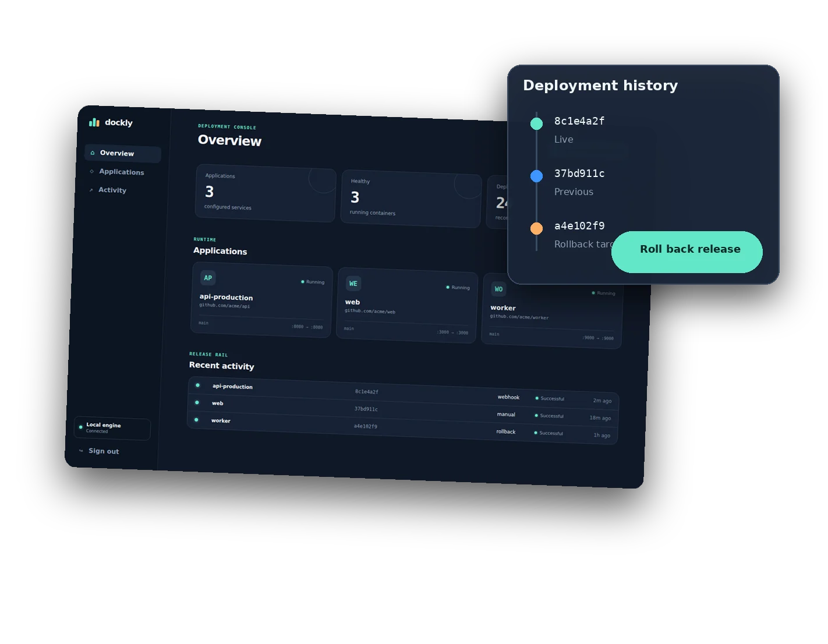Click the green dot in Local engine card
This screenshot has width=828, height=644.
[x=80, y=427]
